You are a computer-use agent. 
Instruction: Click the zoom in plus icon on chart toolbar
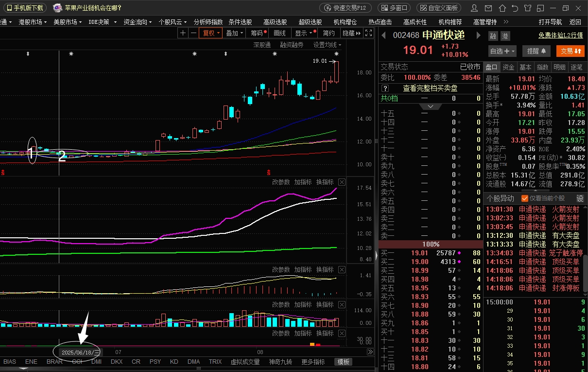pos(183,33)
